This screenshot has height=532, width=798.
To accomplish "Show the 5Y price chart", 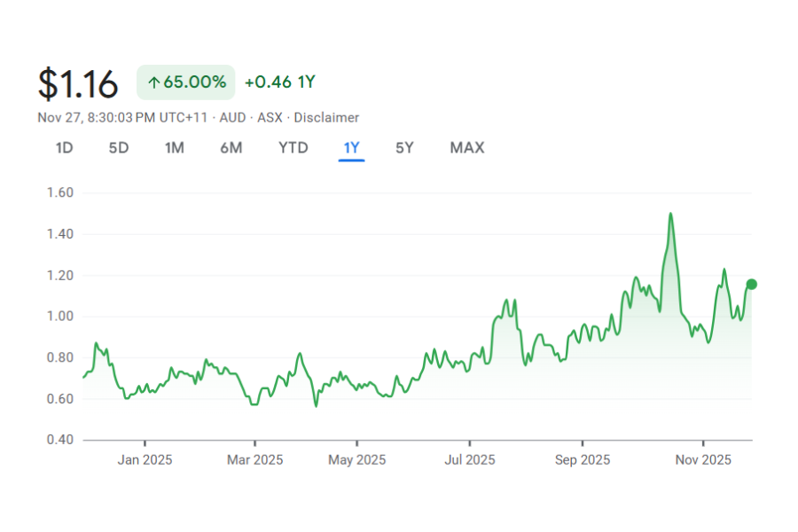I will tap(404, 148).
